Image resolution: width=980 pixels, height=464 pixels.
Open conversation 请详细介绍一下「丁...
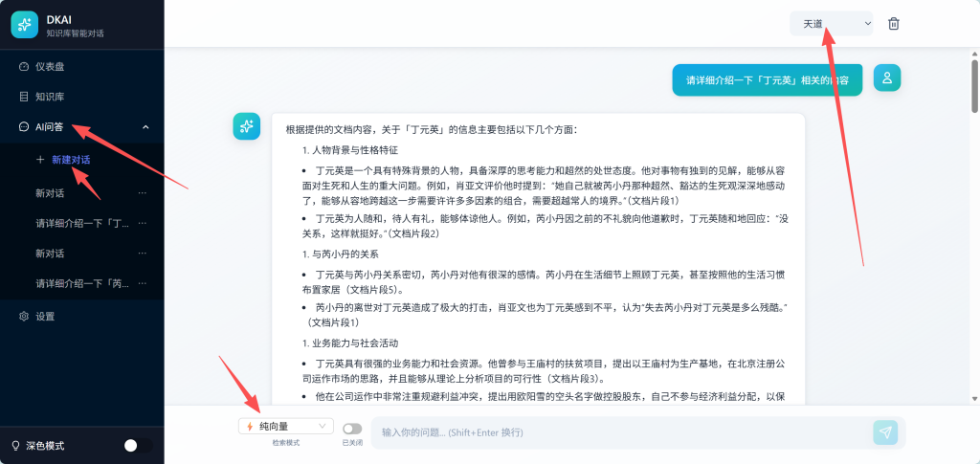(82, 224)
